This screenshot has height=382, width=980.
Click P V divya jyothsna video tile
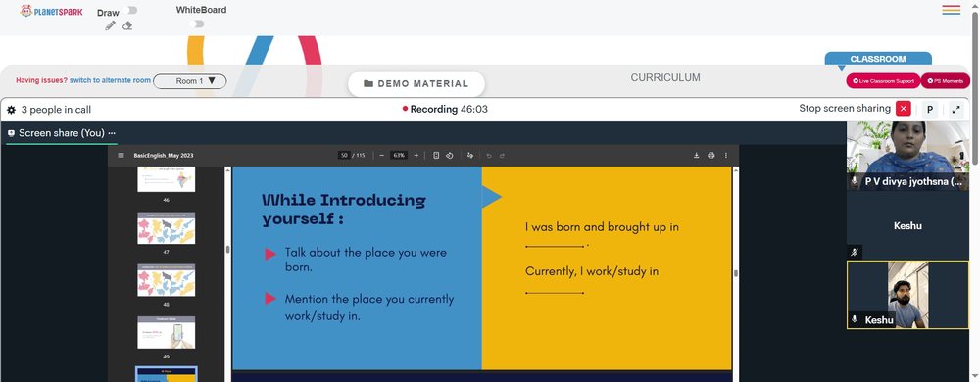coord(907,156)
